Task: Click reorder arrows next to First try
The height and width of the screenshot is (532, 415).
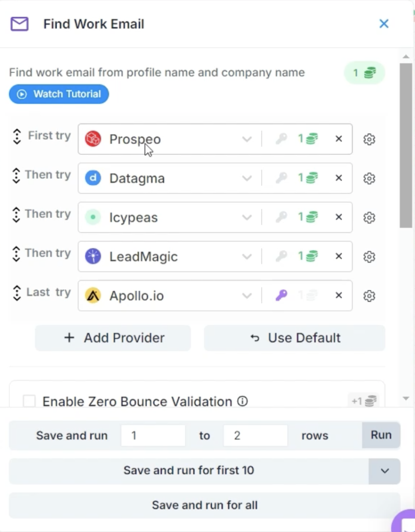Action: pyautogui.click(x=17, y=137)
